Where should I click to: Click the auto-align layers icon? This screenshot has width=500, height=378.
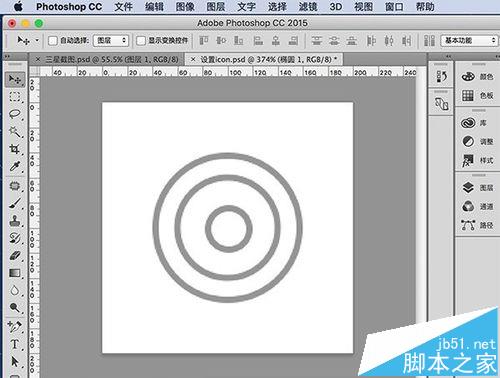[x=429, y=41]
